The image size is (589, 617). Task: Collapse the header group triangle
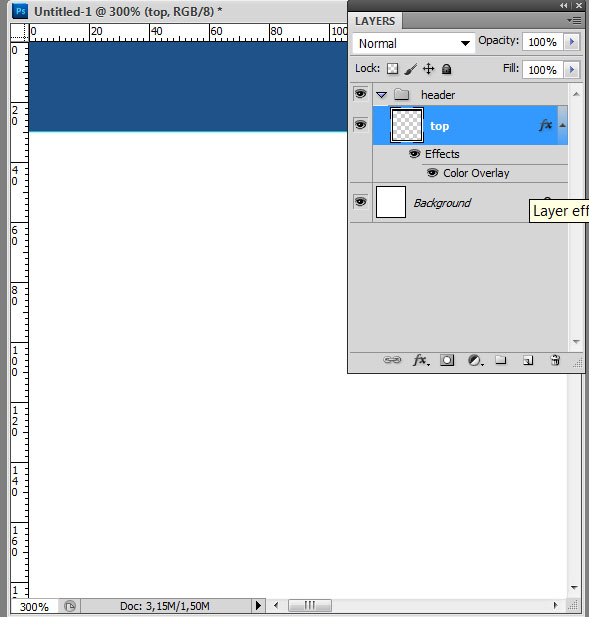coord(381,94)
